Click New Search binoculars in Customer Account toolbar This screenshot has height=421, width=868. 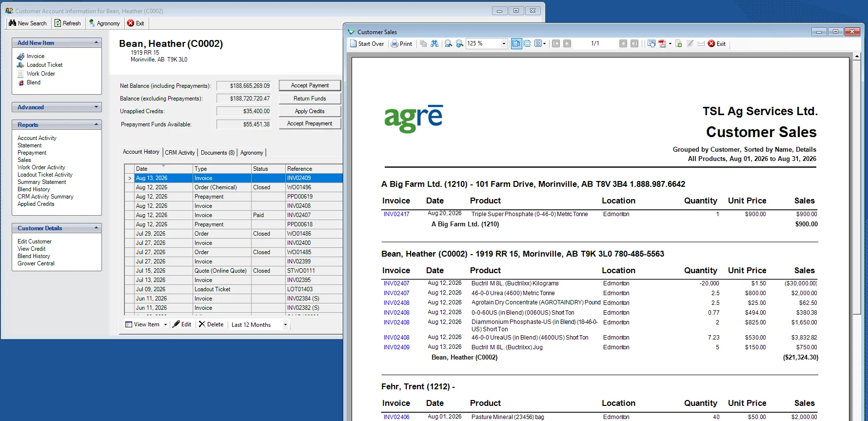coord(28,23)
